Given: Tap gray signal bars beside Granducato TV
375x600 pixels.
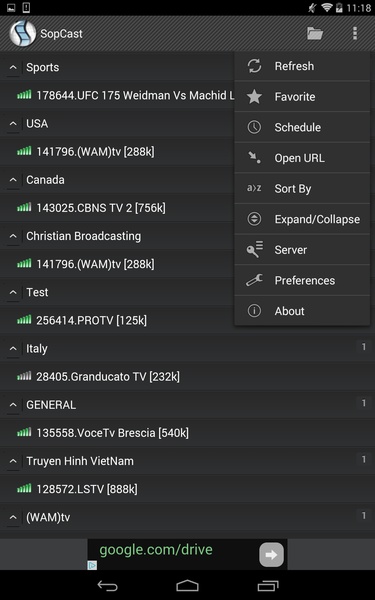Looking at the screenshot, I should (24, 376).
